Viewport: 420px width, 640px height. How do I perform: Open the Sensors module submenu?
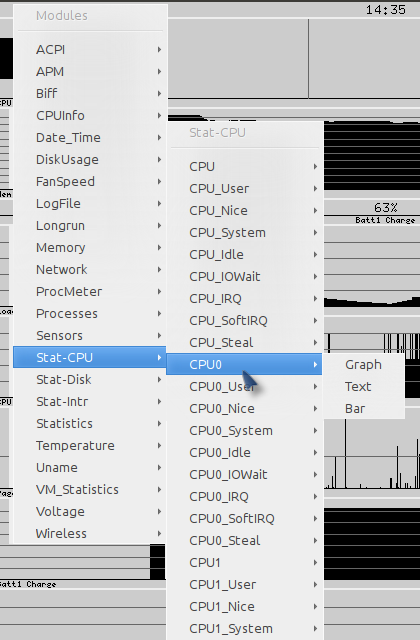(90, 336)
